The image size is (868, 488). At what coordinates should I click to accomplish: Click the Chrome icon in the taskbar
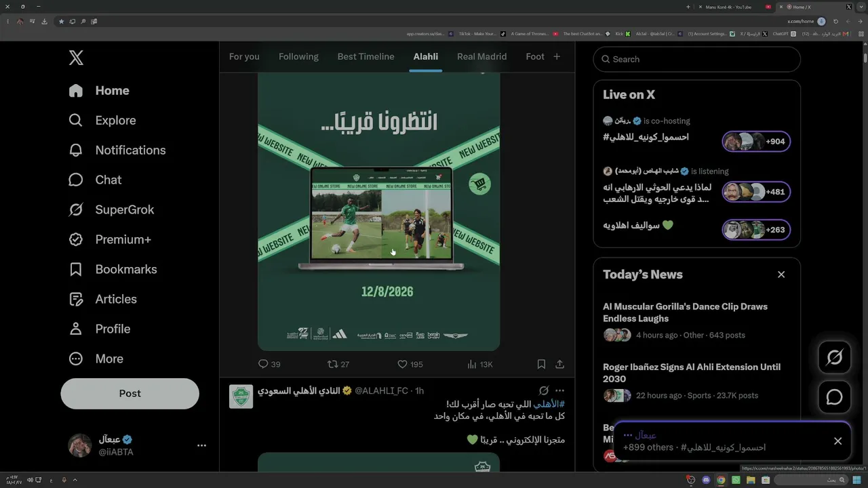[721, 481]
